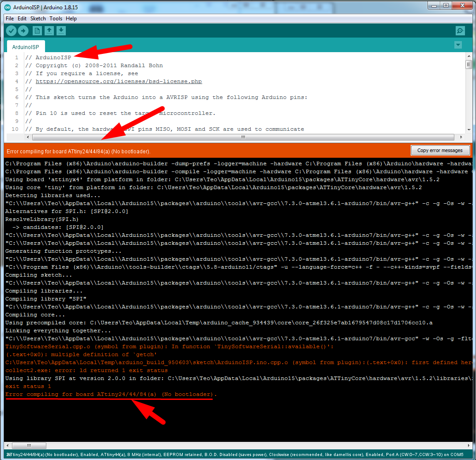Click 'Compiling libraries...' console line

pyautogui.click(x=44, y=291)
